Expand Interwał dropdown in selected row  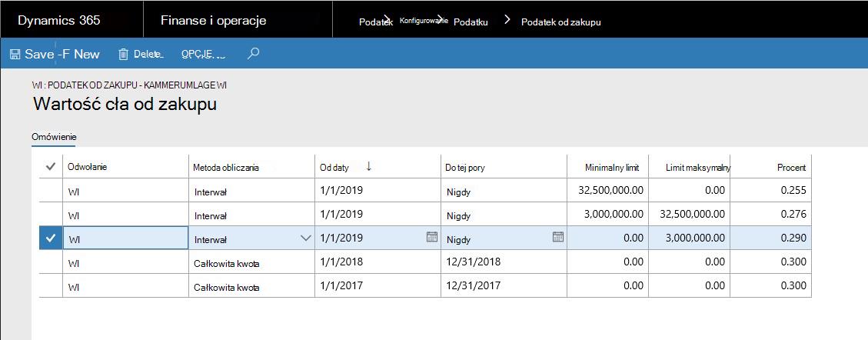(305, 238)
